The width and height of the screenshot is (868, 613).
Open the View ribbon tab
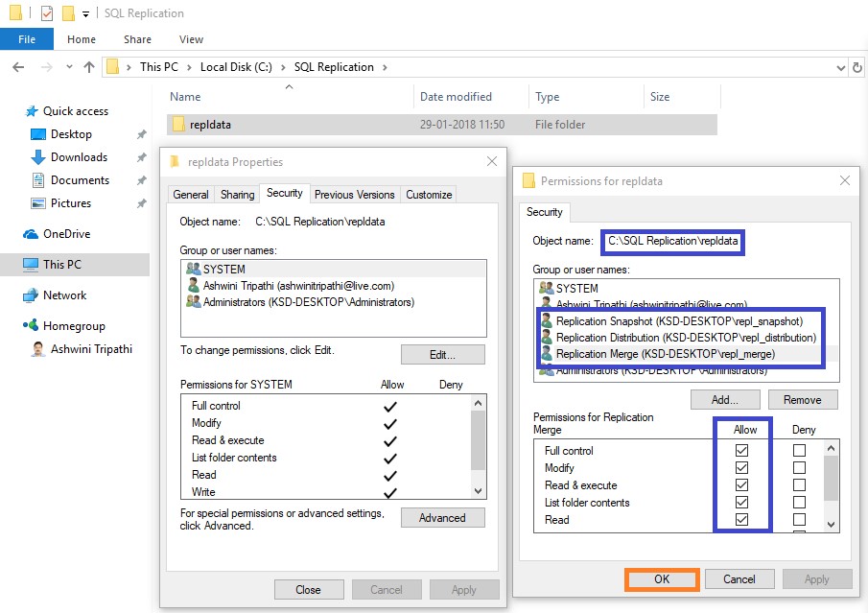pyautogui.click(x=191, y=39)
